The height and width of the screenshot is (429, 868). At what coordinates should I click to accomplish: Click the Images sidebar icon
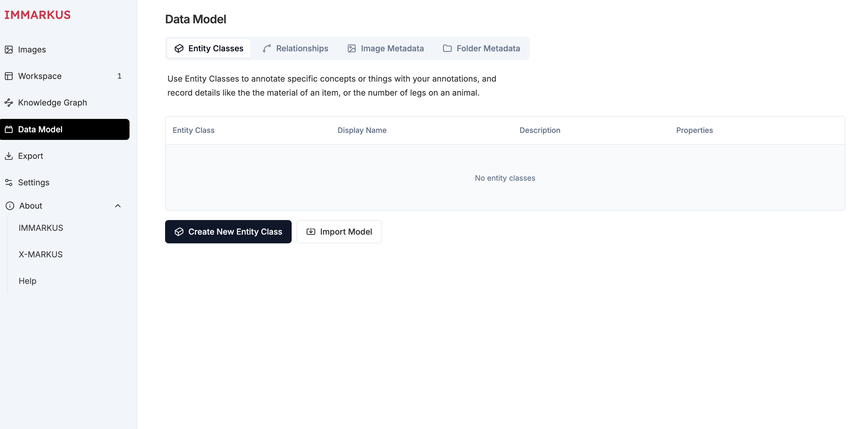click(x=9, y=50)
